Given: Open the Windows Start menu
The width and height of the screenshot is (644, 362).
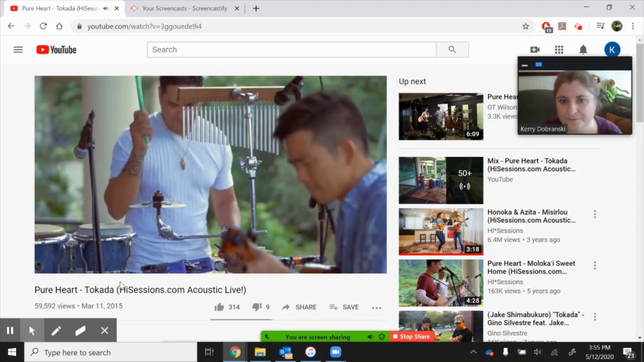Looking at the screenshot, I should 12,352.
